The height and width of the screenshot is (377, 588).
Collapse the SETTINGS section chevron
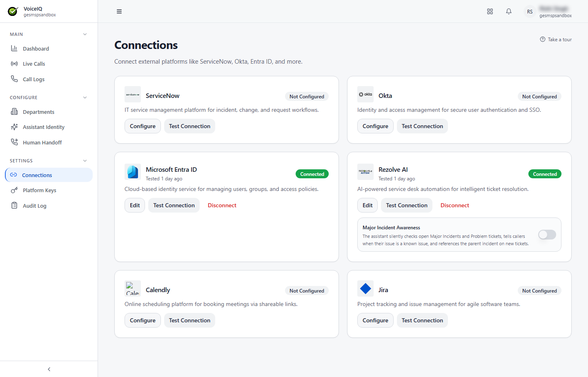85,161
